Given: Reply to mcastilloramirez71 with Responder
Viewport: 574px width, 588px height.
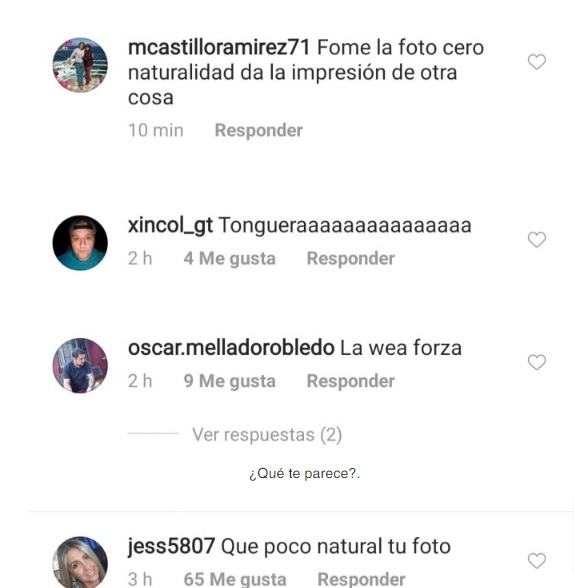Looking at the screenshot, I should (259, 130).
